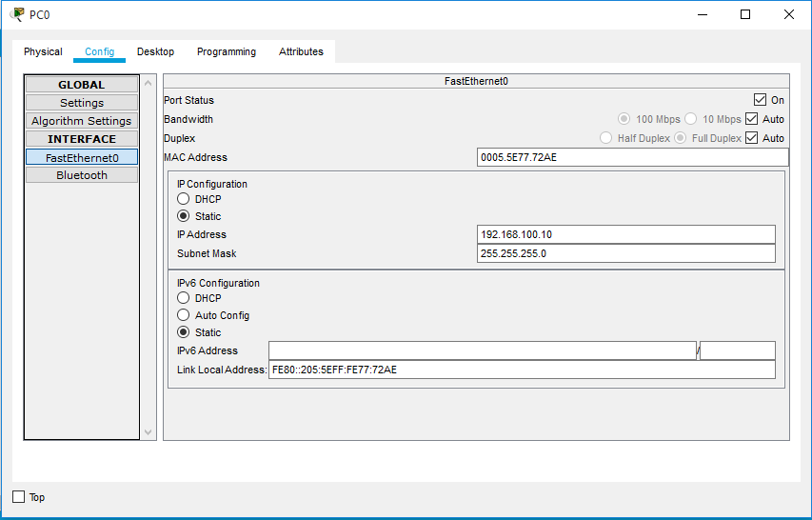Toggle the Port Status On checkbox
812x520 pixels.
click(x=760, y=100)
